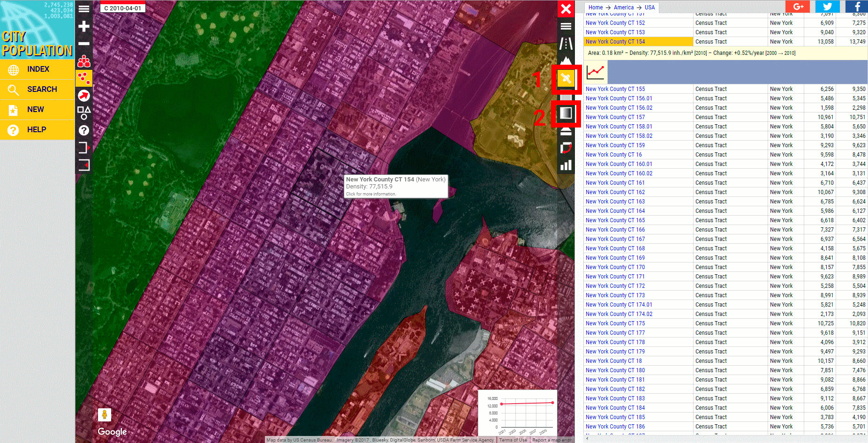Click the rotate layers icon
Viewport: 868px width, 443px height.
566,148
